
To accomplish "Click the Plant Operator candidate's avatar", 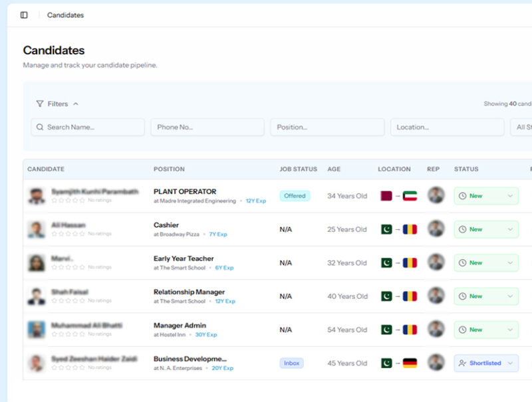I will 37,196.
